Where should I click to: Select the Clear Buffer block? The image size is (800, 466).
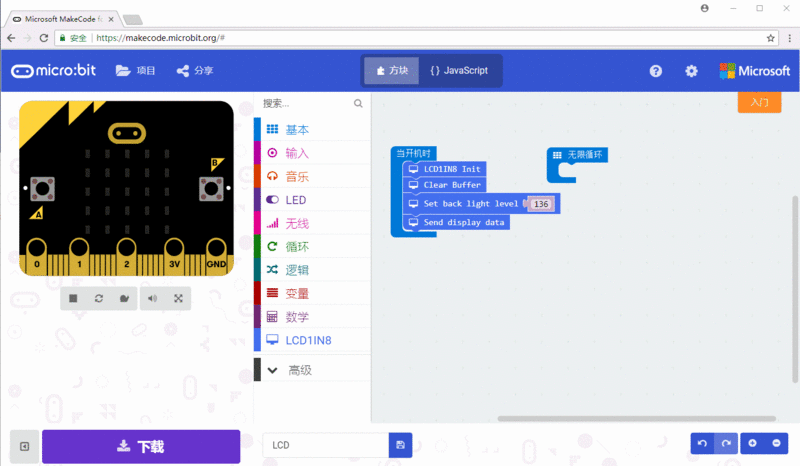coord(445,185)
